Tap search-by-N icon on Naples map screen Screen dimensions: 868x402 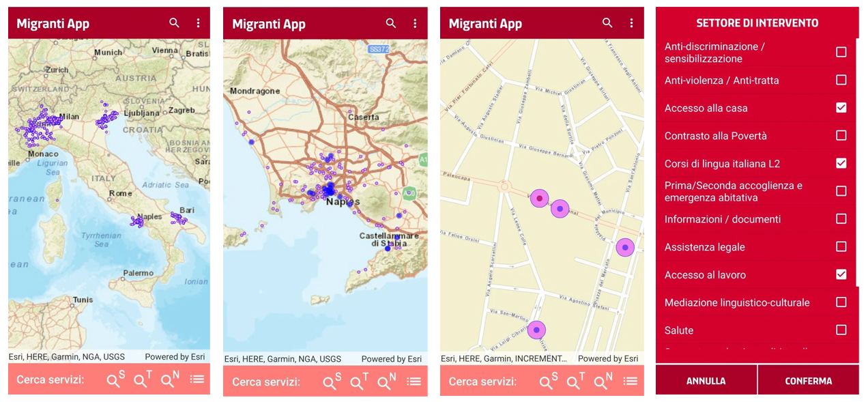[x=386, y=382]
